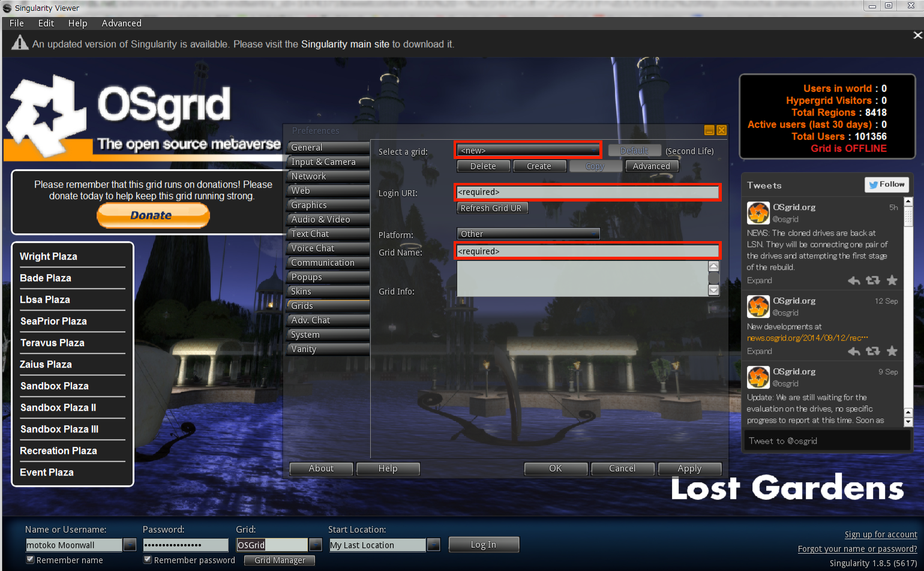924x571 pixels.
Task: Click retweet icon on 12 Sep tweet
Action: click(x=873, y=351)
